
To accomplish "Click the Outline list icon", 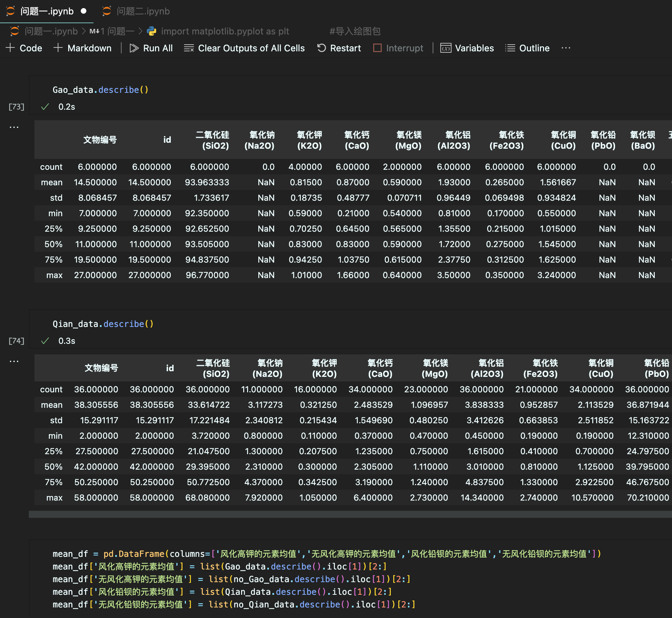I will [x=510, y=48].
